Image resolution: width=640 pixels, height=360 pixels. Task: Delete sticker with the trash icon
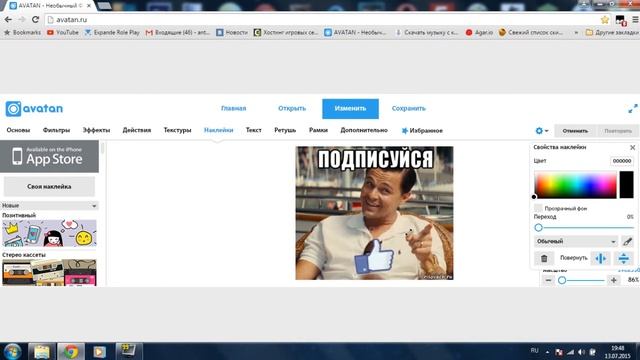[x=544, y=258]
